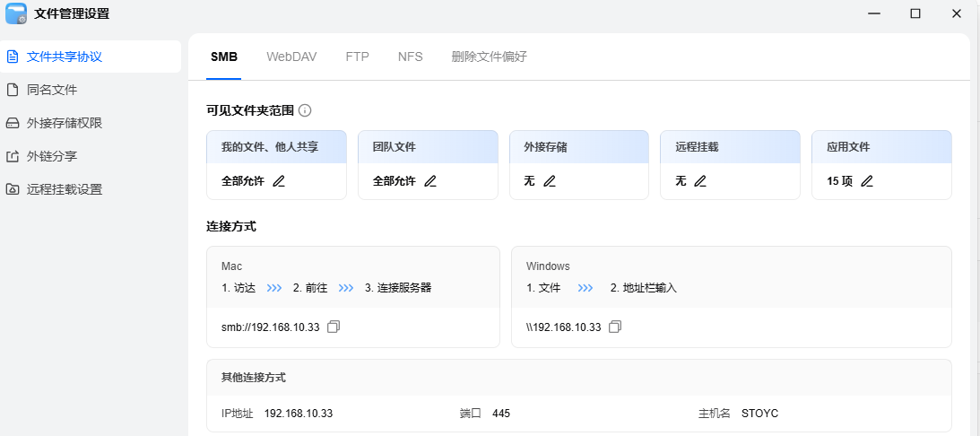Image resolution: width=980 pixels, height=436 pixels.
Task: Copy the \\192.168.10.33 Windows address
Action: [615, 327]
